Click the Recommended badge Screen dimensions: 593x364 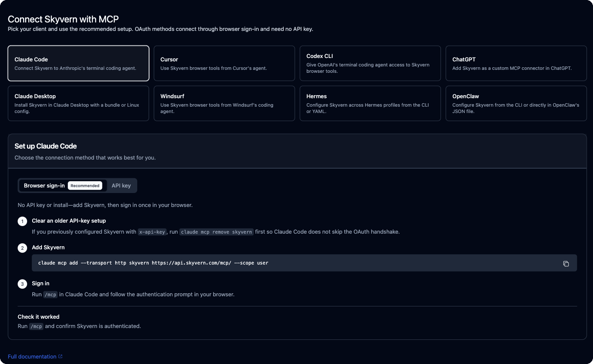pyautogui.click(x=85, y=185)
